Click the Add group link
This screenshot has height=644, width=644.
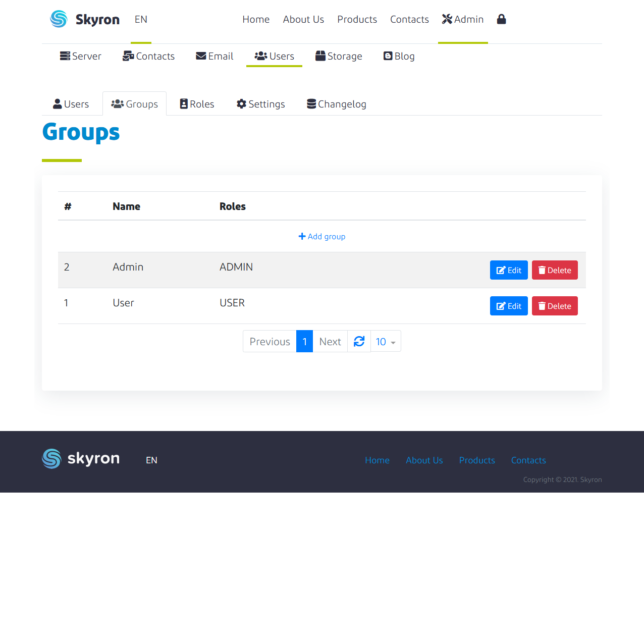(x=321, y=236)
